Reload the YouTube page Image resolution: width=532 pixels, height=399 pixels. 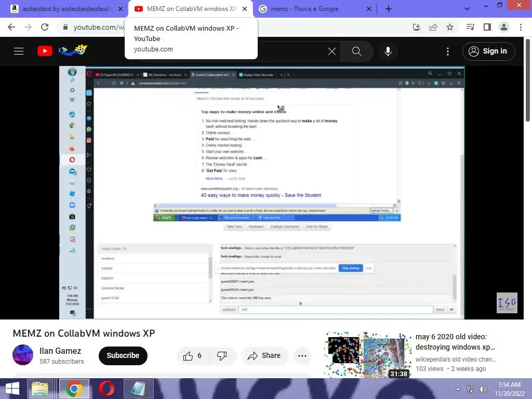pyautogui.click(x=45, y=27)
